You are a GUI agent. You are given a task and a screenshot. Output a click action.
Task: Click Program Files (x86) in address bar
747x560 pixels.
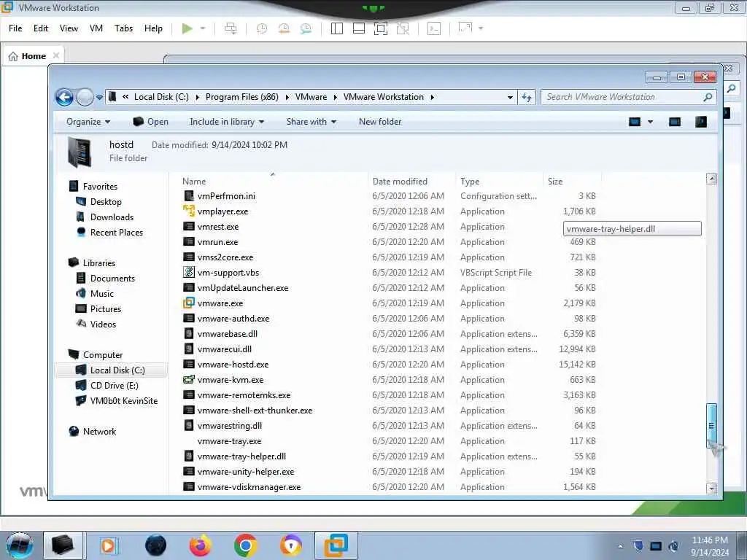click(x=241, y=97)
